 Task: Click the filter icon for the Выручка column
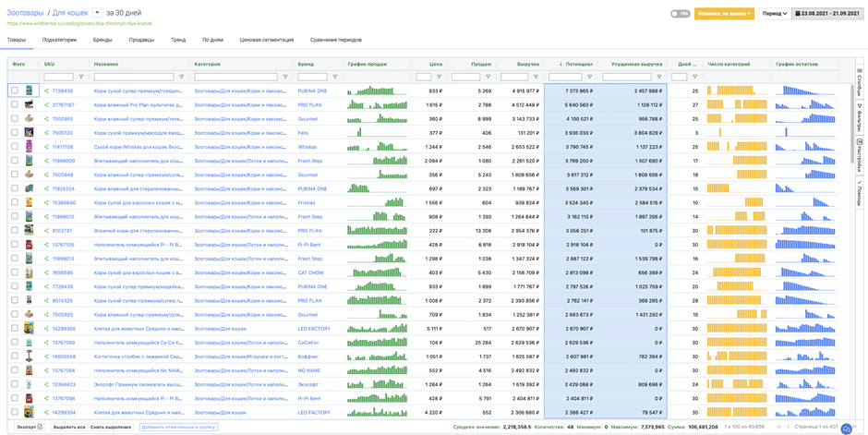(536, 78)
